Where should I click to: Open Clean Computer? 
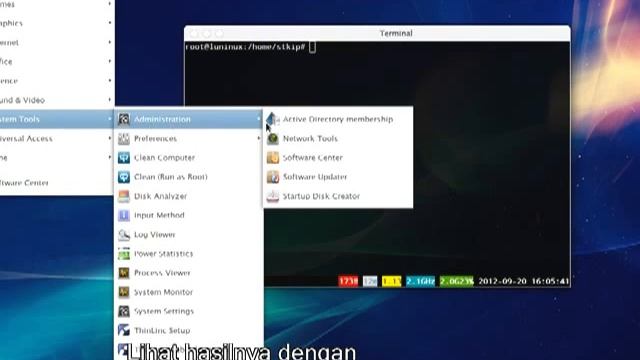189,158
